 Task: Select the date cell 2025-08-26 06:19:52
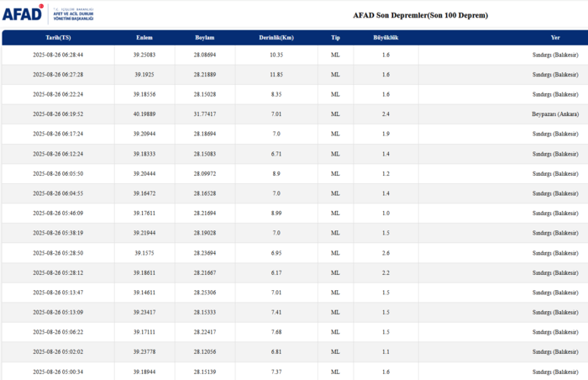tap(58, 114)
